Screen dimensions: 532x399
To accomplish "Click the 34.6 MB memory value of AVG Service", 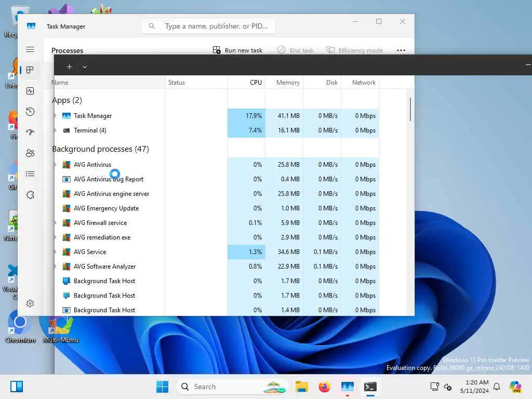I will coord(284,252).
